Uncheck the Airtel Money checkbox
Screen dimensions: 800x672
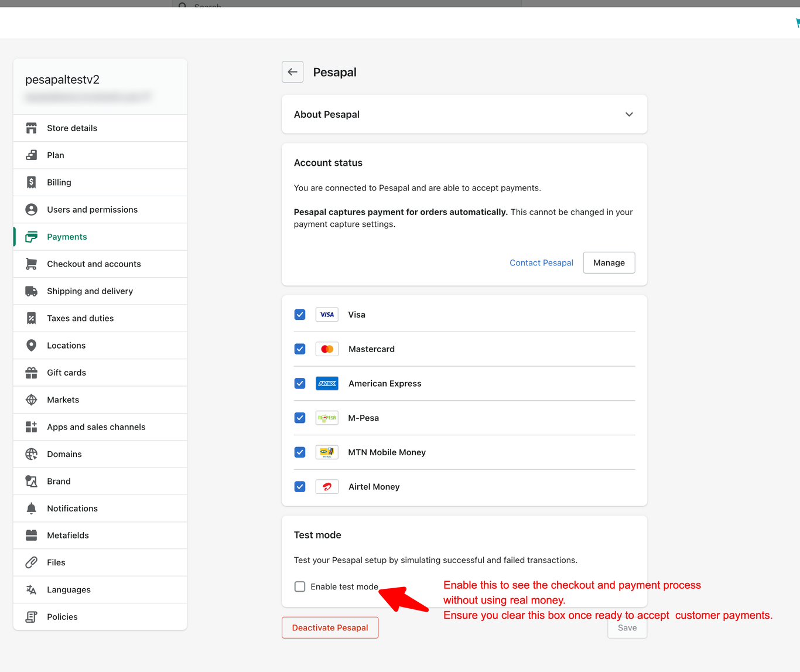pos(300,487)
